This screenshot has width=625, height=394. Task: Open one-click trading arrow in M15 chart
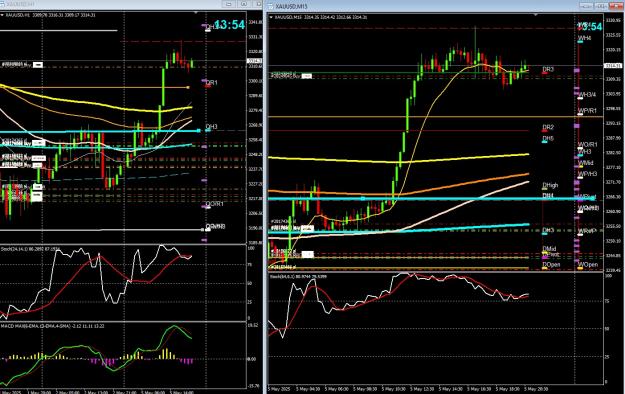tap(272, 18)
